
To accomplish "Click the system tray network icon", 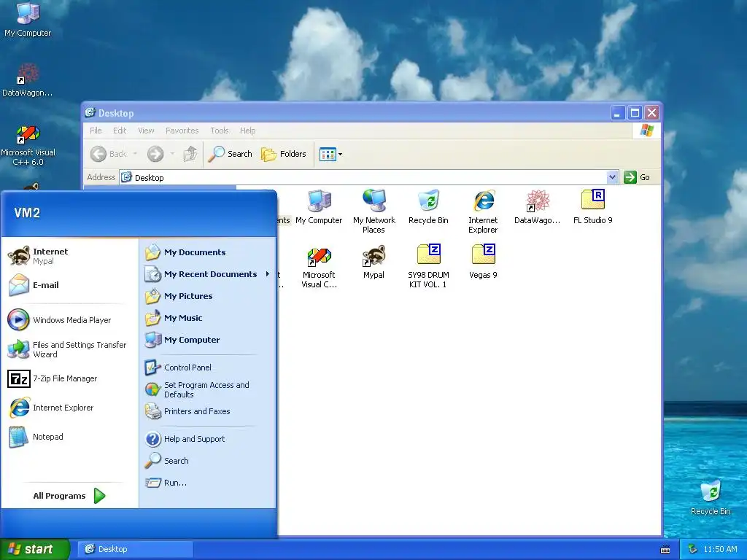I will point(692,549).
